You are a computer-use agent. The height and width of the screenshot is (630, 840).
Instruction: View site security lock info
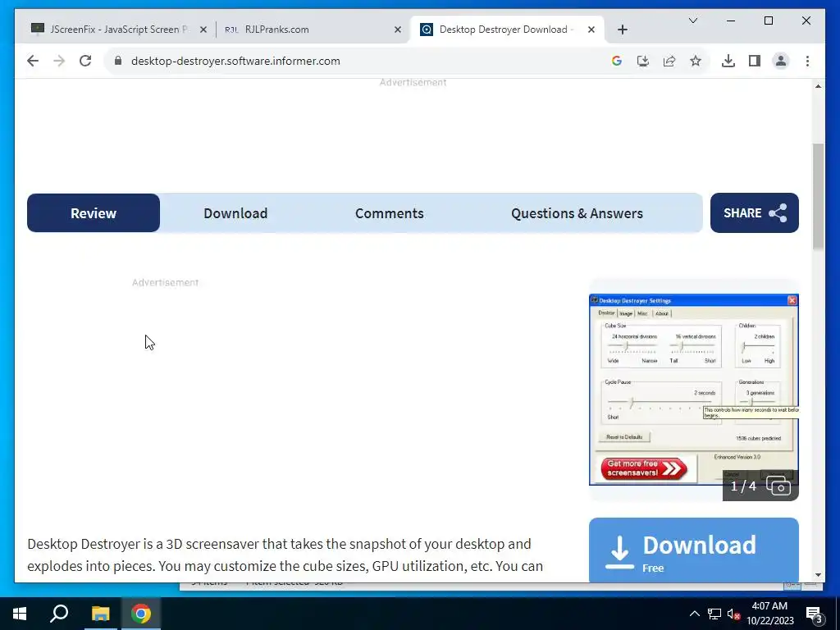(118, 61)
